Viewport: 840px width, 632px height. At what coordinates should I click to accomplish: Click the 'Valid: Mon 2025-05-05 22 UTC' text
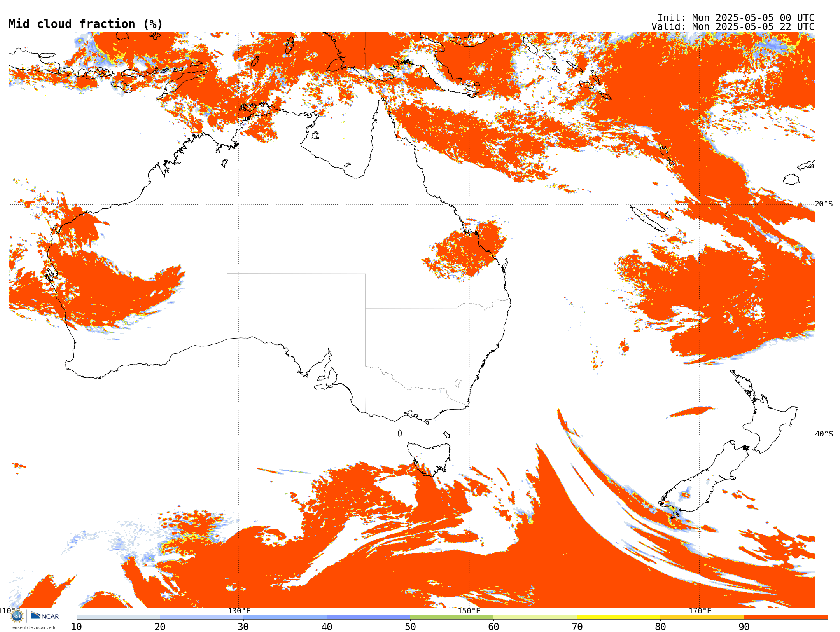click(x=733, y=27)
